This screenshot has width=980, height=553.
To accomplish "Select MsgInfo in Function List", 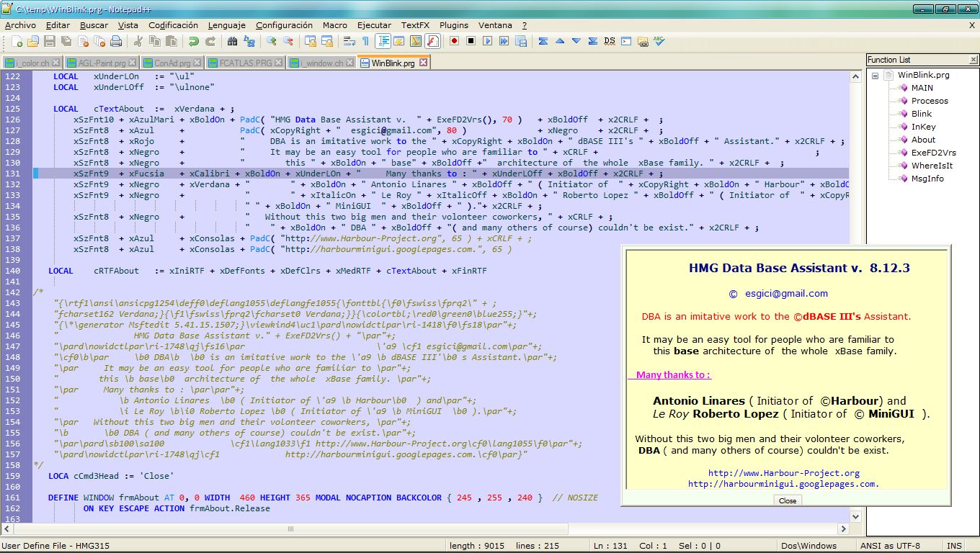I will click(927, 179).
